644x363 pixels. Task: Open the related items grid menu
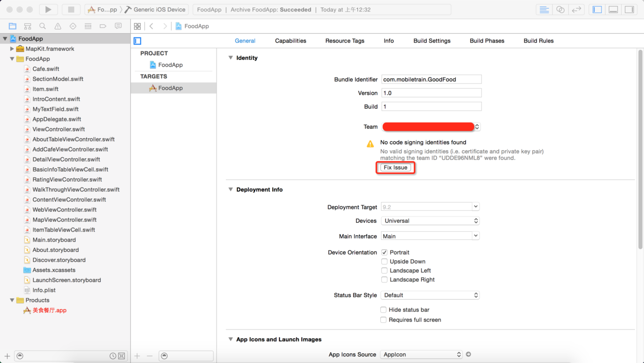click(x=137, y=26)
